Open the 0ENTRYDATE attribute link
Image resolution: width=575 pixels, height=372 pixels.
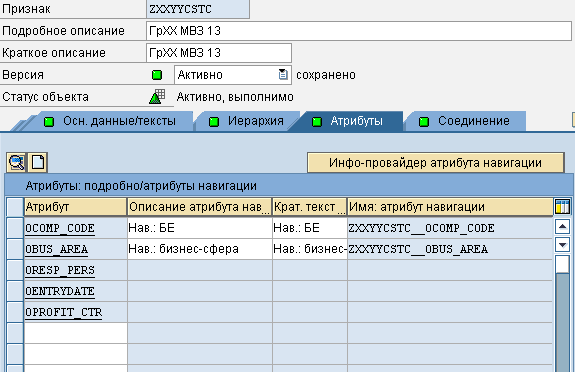click(x=60, y=291)
